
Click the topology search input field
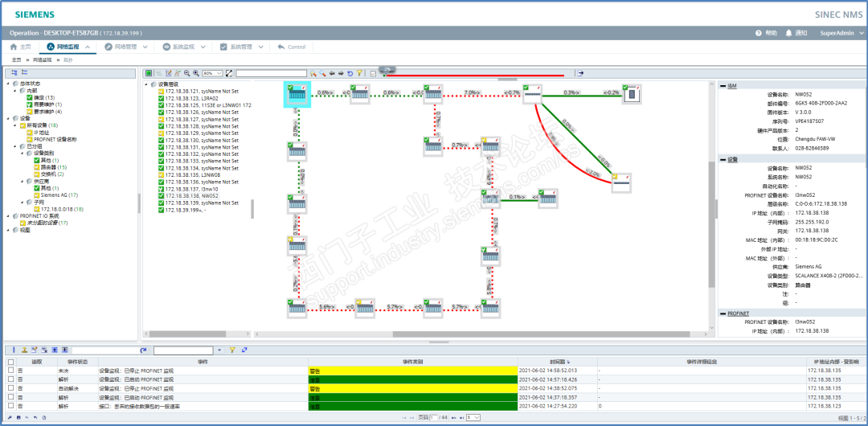272,73
